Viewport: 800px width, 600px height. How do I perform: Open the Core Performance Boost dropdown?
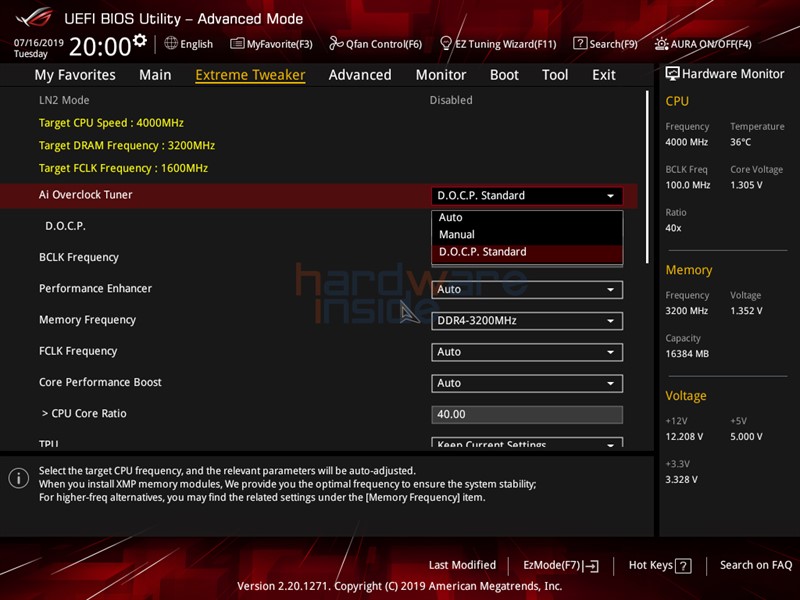point(527,383)
